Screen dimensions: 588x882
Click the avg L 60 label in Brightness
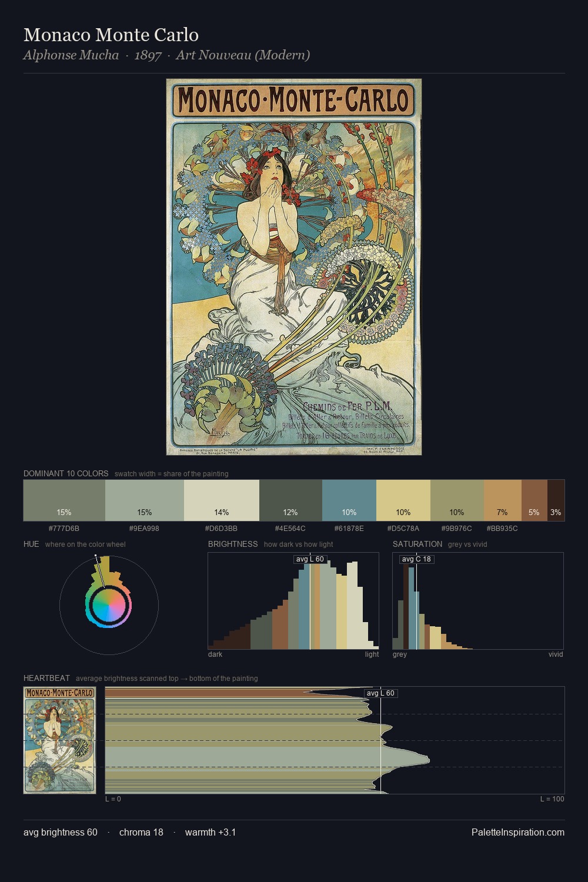310,559
